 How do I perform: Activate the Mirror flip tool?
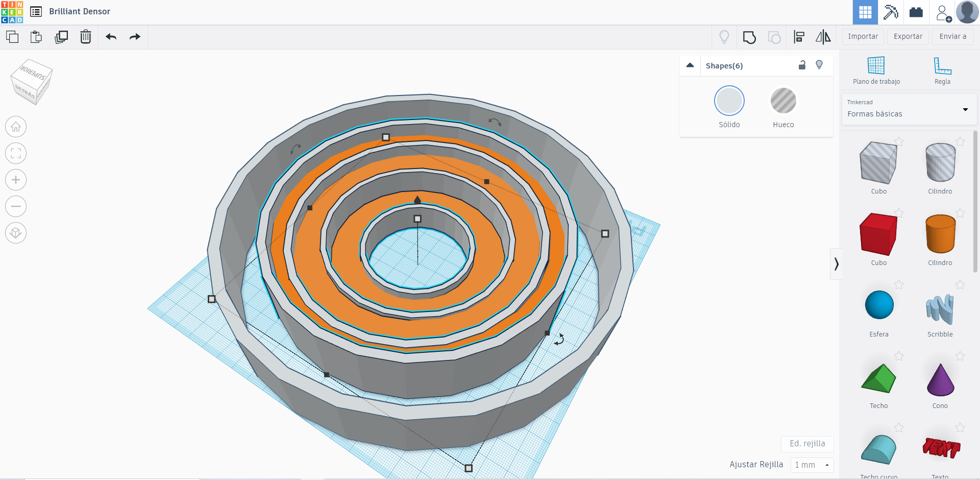(x=823, y=37)
